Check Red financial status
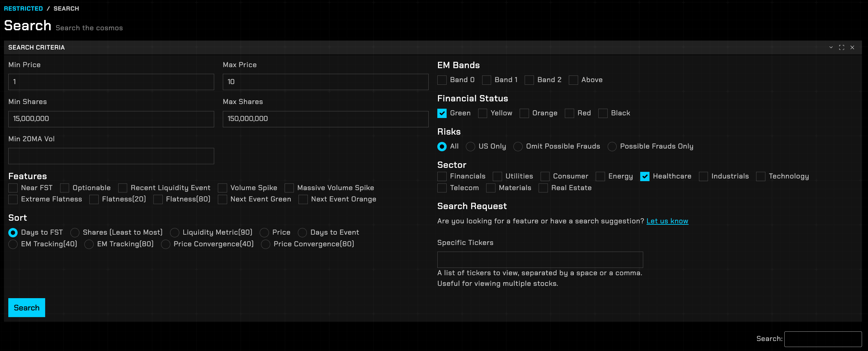This screenshot has width=868, height=351. click(x=569, y=113)
